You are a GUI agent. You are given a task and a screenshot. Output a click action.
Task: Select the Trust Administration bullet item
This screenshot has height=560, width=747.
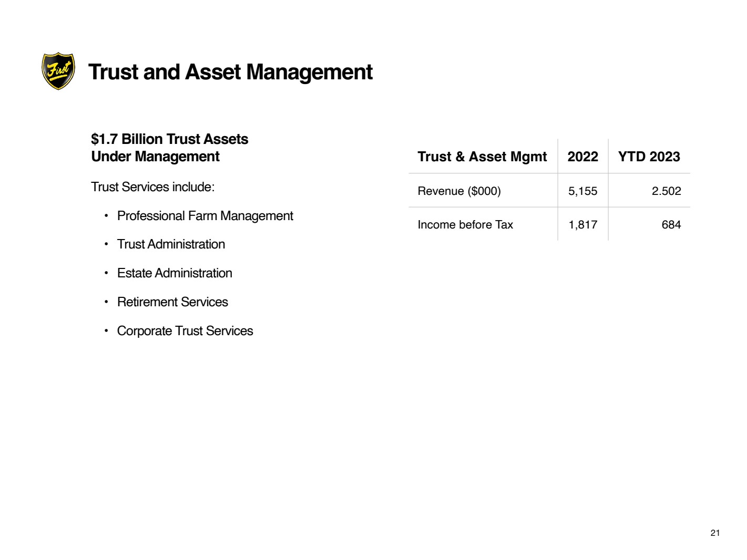click(171, 244)
